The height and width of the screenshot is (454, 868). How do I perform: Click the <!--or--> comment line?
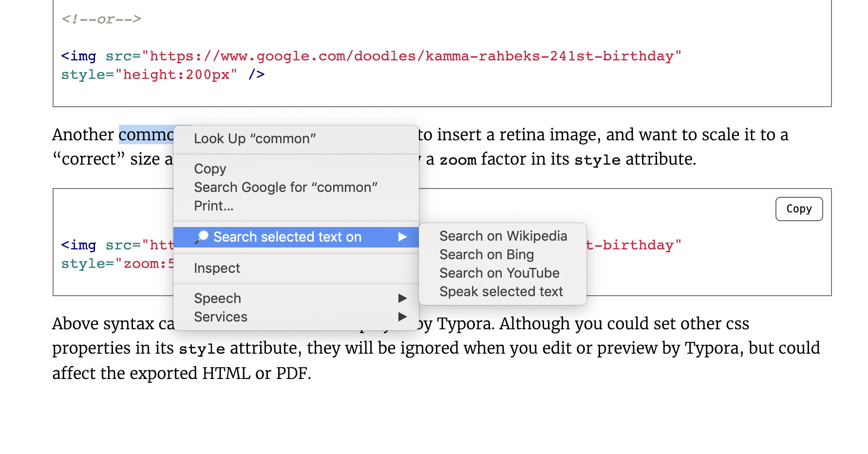(x=101, y=19)
